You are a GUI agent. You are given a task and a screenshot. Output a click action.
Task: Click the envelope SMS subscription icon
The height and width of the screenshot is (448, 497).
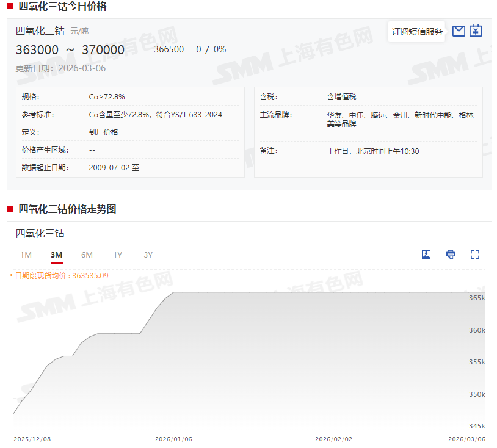point(459,31)
